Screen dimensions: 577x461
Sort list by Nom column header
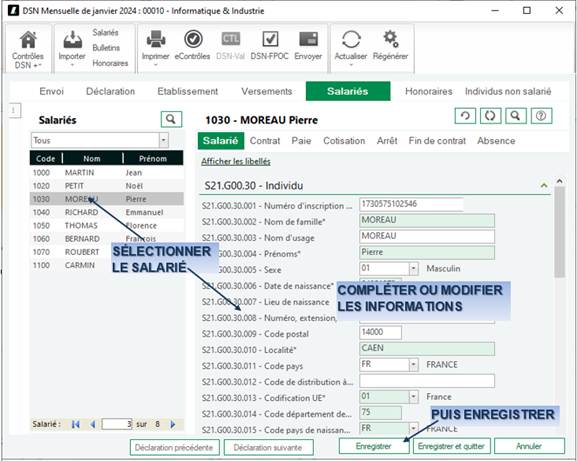[x=92, y=159]
